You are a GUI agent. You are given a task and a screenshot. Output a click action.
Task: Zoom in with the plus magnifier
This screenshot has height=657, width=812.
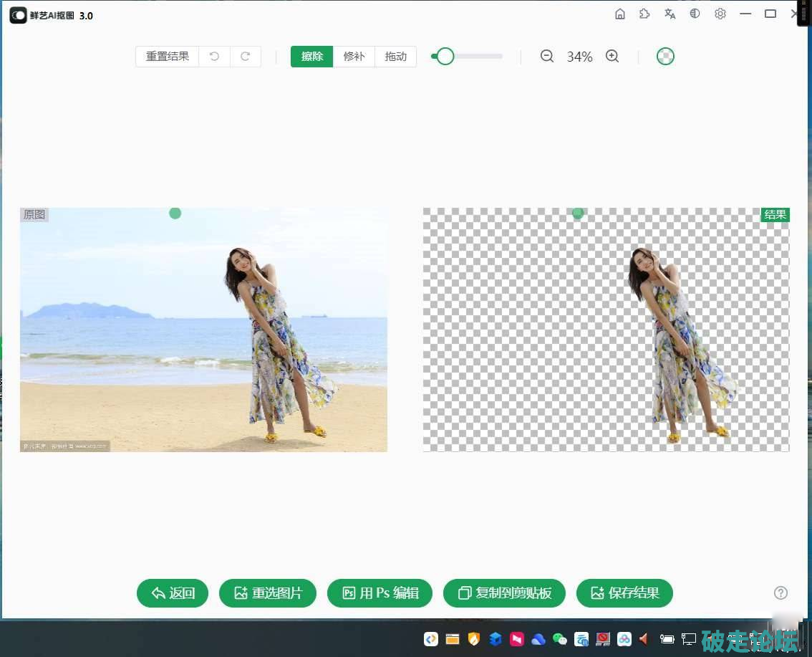pos(612,57)
